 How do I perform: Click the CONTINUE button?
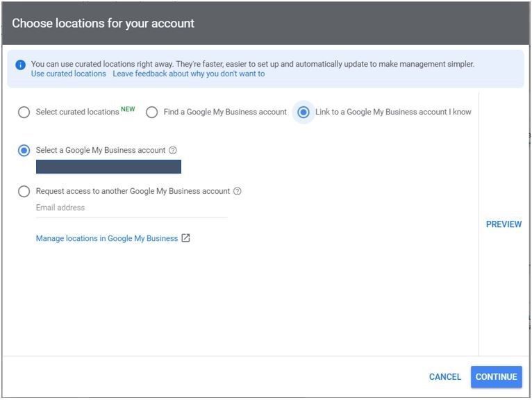pos(497,377)
